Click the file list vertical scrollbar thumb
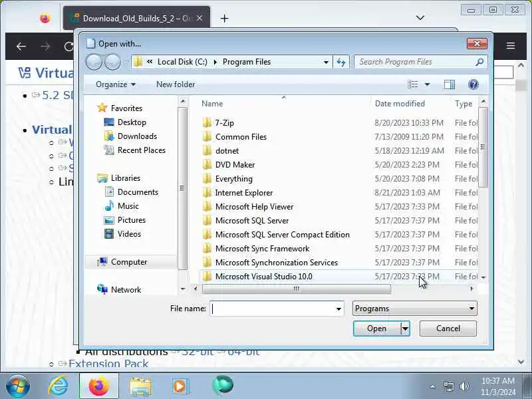The width and height of the screenshot is (532, 399). point(483,146)
